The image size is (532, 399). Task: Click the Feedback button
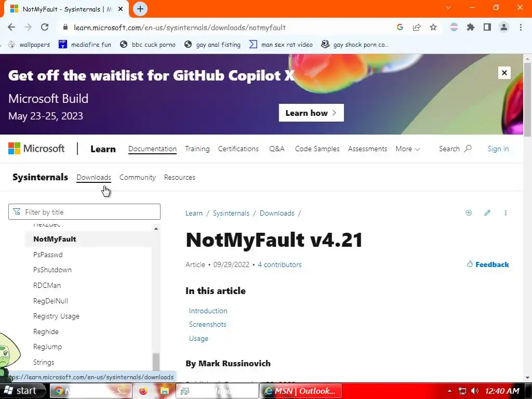coord(488,264)
